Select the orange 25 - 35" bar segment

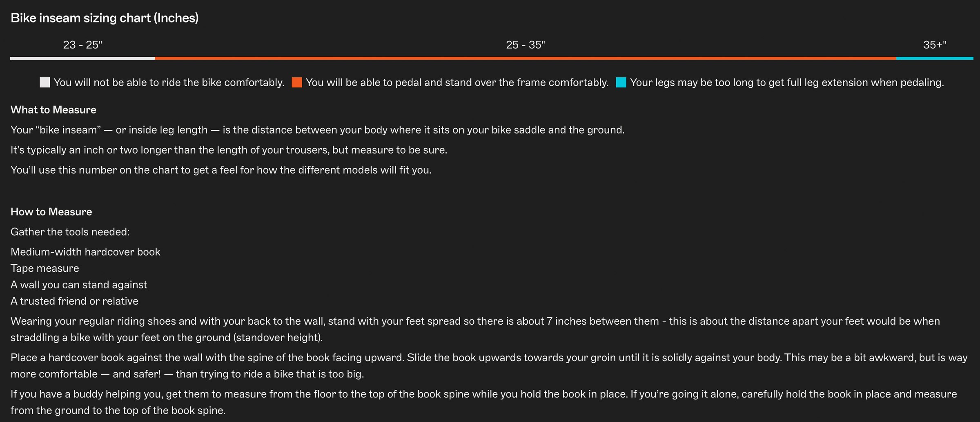pyautogui.click(x=526, y=58)
